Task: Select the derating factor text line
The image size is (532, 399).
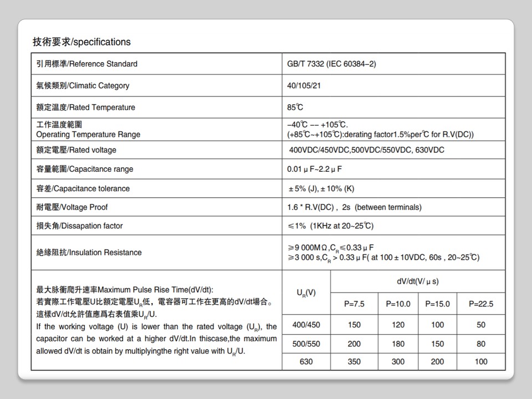Action: (x=380, y=134)
